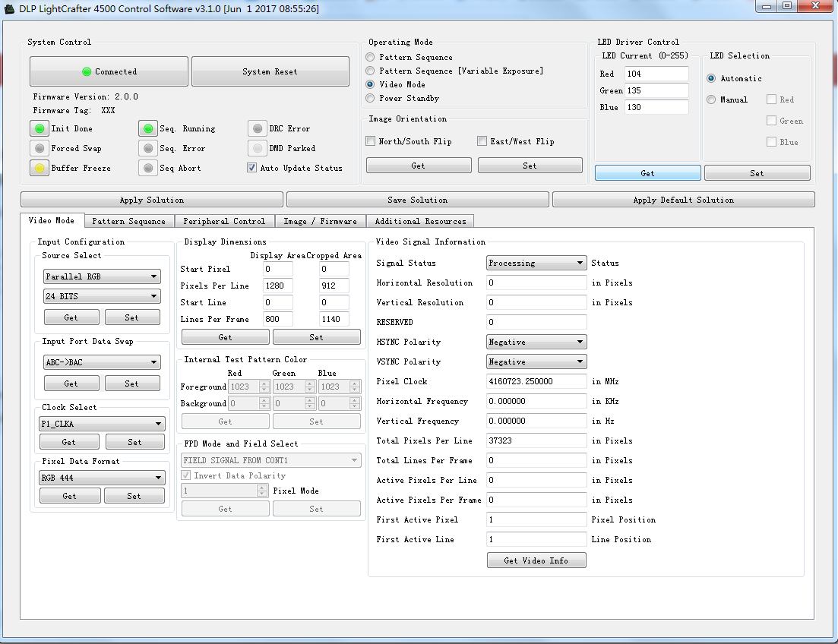Click the DRC Error status indicator
Screen dimensions: 838x644
coord(258,129)
